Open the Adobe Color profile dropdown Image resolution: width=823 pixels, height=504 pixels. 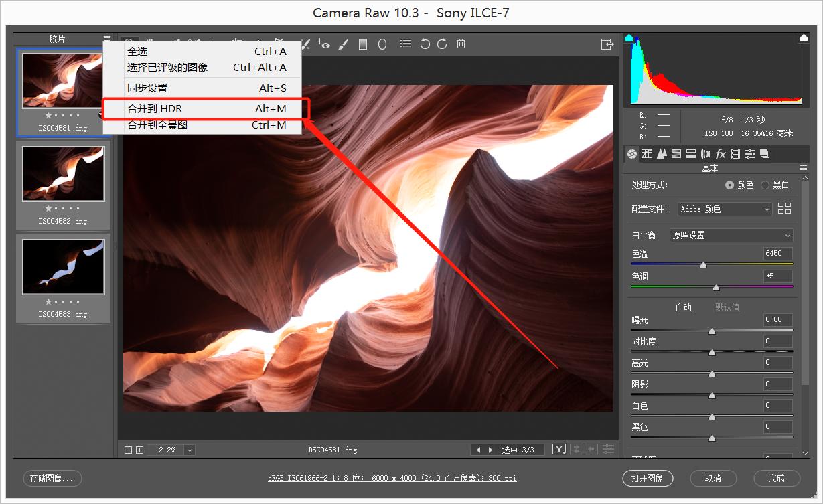point(725,209)
